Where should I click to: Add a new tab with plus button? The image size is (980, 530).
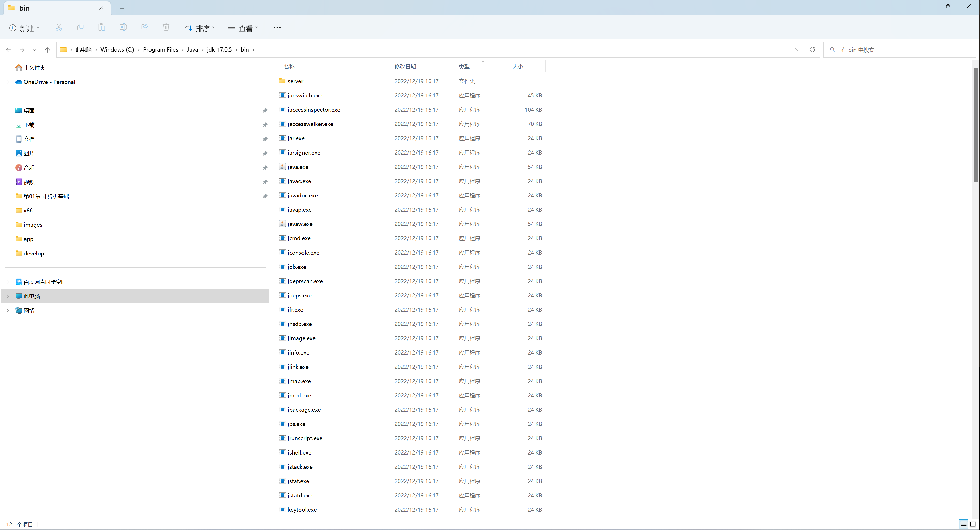point(122,8)
